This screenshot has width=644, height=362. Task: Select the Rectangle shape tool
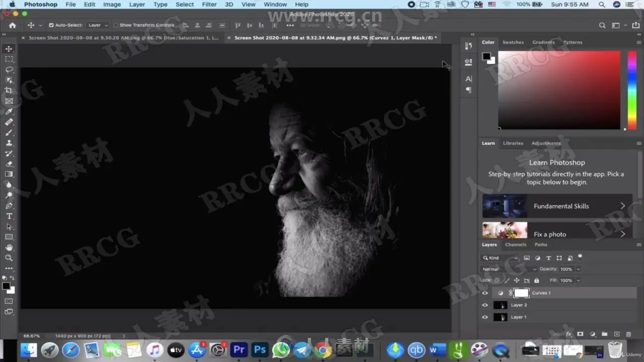9,237
